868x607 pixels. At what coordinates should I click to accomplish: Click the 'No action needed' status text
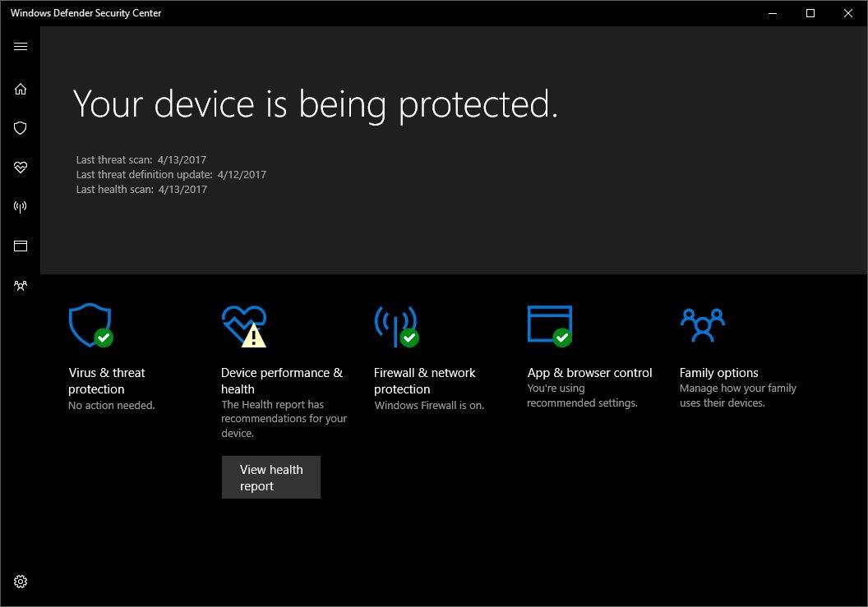111,405
